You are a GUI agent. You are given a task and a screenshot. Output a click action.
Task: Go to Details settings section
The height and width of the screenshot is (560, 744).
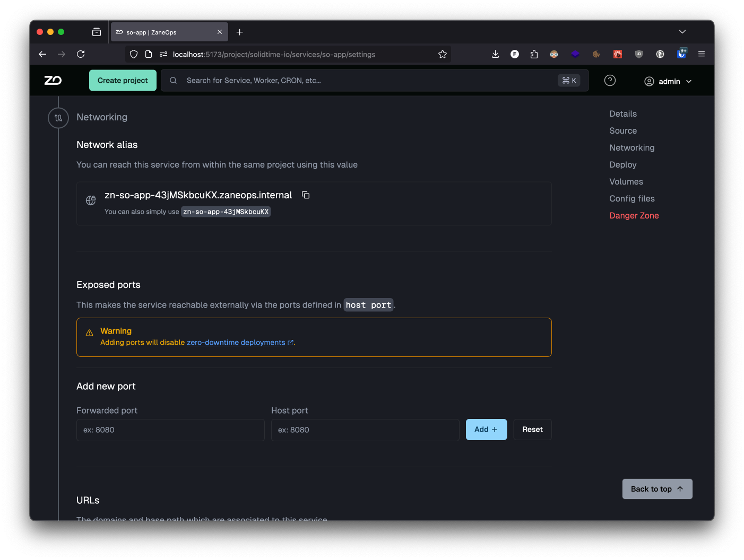click(623, 114)
